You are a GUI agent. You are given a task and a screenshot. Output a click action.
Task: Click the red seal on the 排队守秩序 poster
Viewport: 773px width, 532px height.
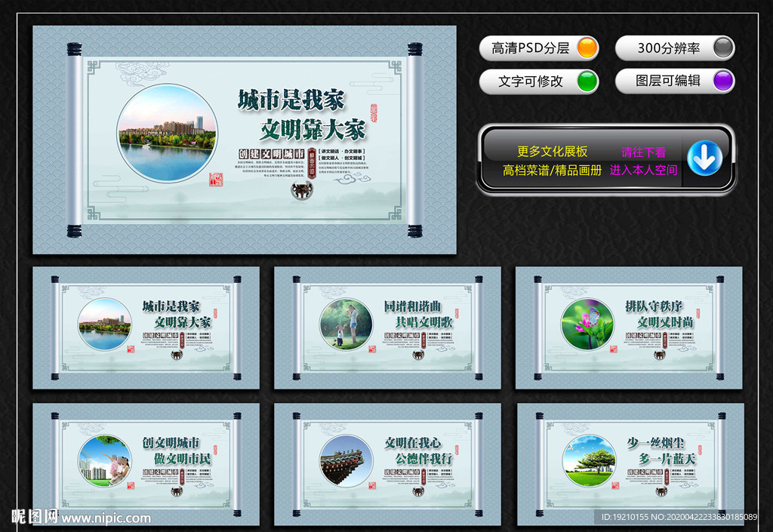coord(614,350)
